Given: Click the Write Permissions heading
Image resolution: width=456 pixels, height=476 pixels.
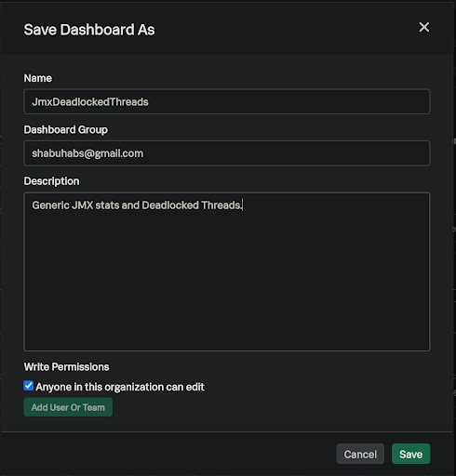Looking at the screenshot, I should [66, 367].
